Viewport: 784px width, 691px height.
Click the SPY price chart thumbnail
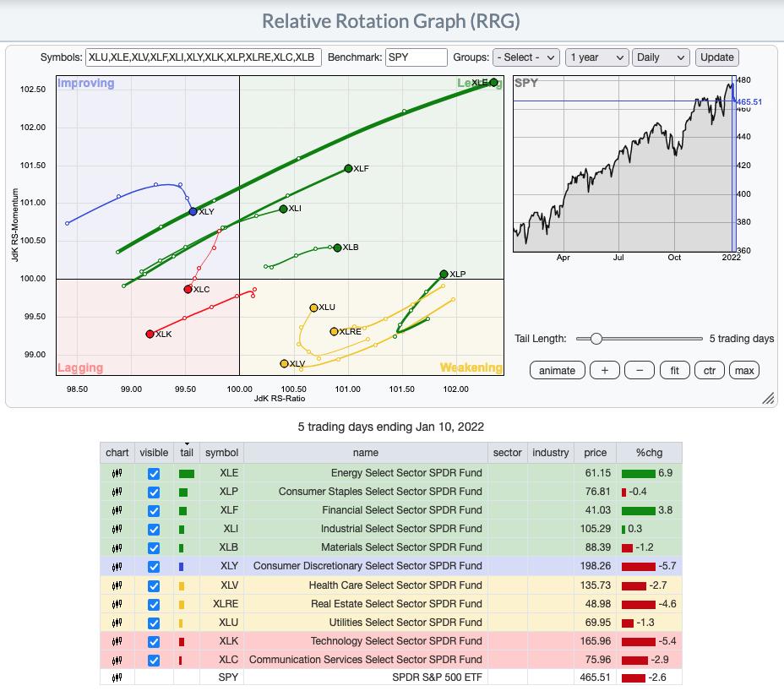[625, 164]
